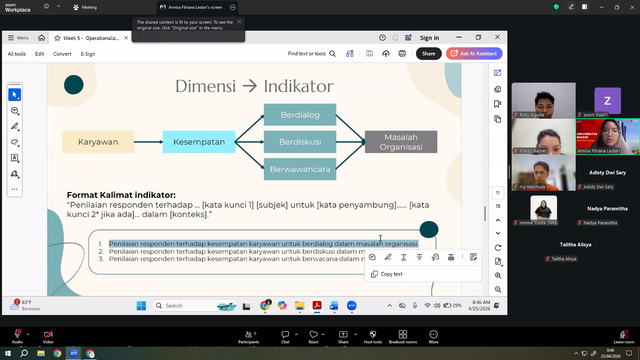640x360 pixels.
Task: Click the AI generative summary icon by search
Action: [x=350, y=54]
